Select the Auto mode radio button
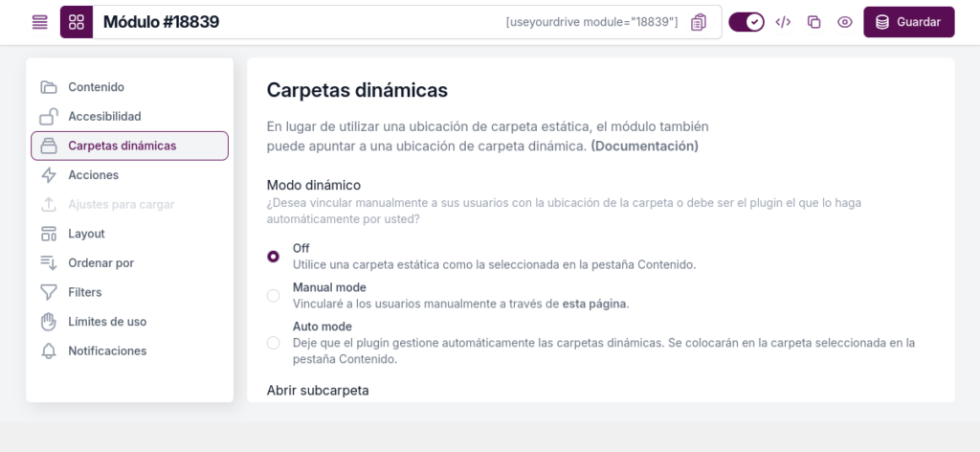This screenshot has height=452, width=980. point(273,343)
